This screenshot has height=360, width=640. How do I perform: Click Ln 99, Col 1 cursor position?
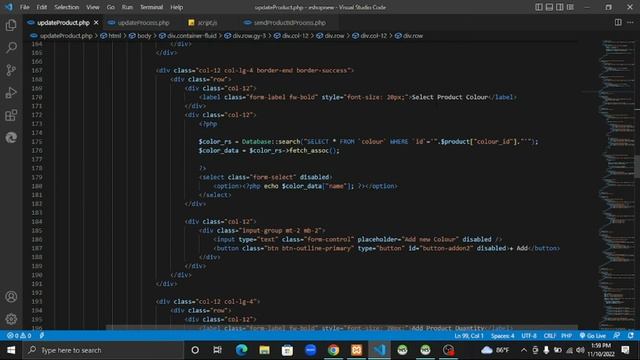pyautogui.click(x=469, y=336)
